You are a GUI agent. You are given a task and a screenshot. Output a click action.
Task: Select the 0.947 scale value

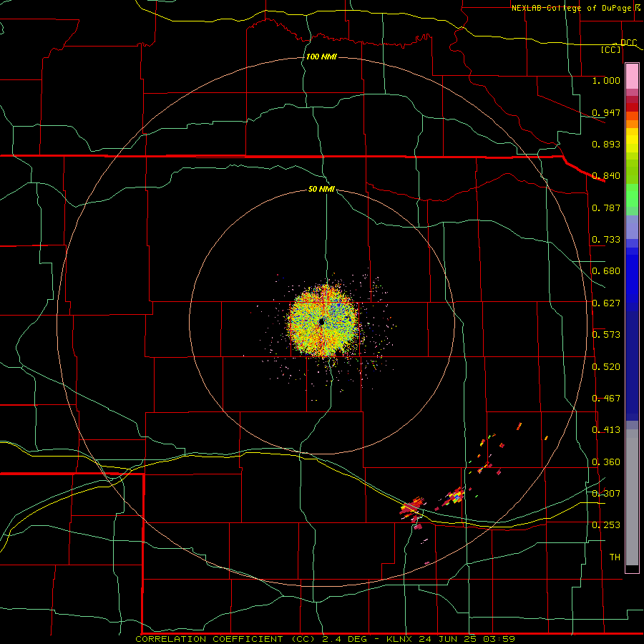(x=606, y=112)
